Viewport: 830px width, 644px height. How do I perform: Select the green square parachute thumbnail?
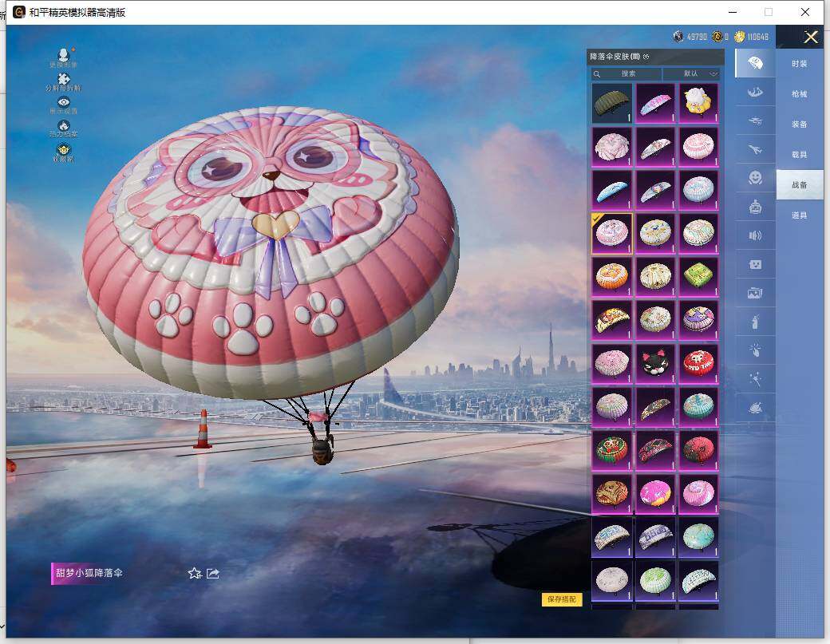(699, 277)
